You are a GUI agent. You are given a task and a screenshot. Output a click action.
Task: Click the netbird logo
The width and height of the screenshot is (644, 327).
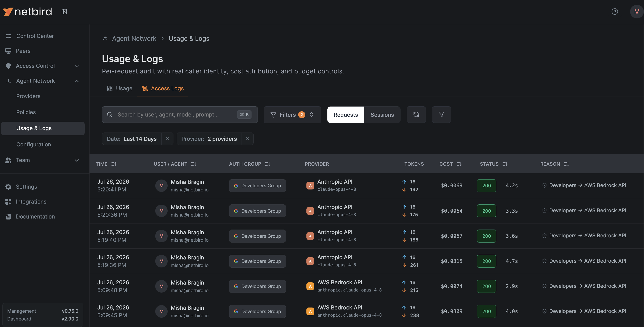click(x=27, y=11)
